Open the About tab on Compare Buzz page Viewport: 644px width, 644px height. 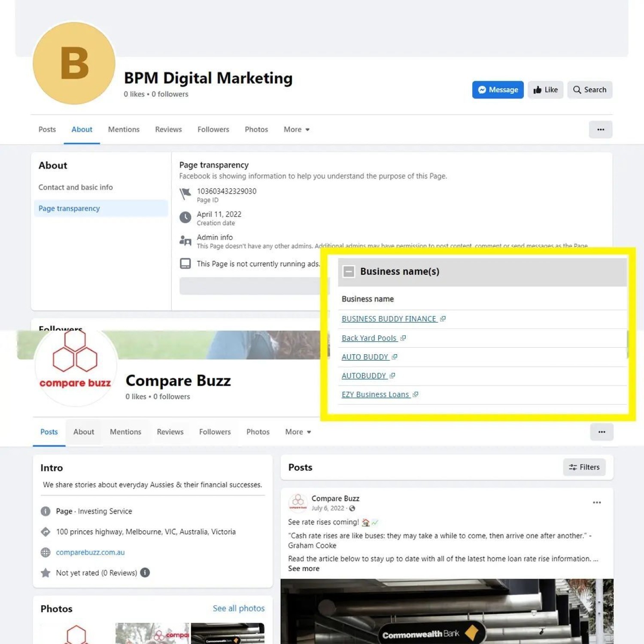pyautogui.click(x=84, y=432)
